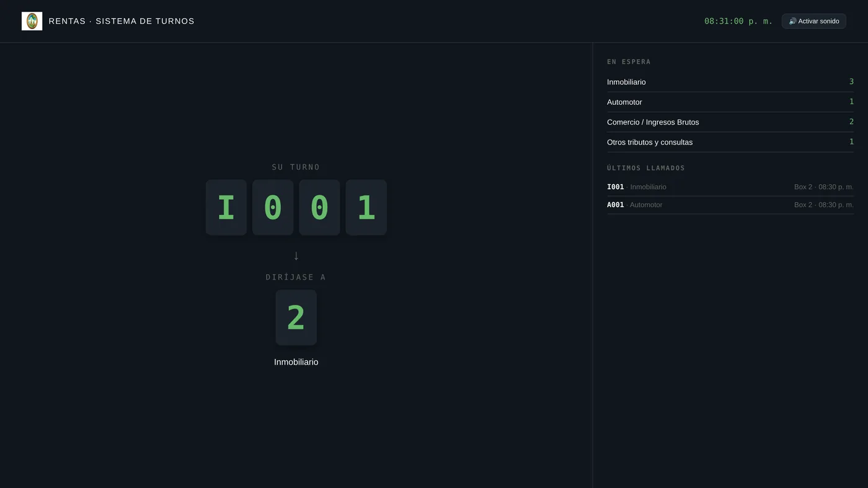Click the EN ESPERA heading
Viewport: 868px width, 488px height.
(629, 62)
